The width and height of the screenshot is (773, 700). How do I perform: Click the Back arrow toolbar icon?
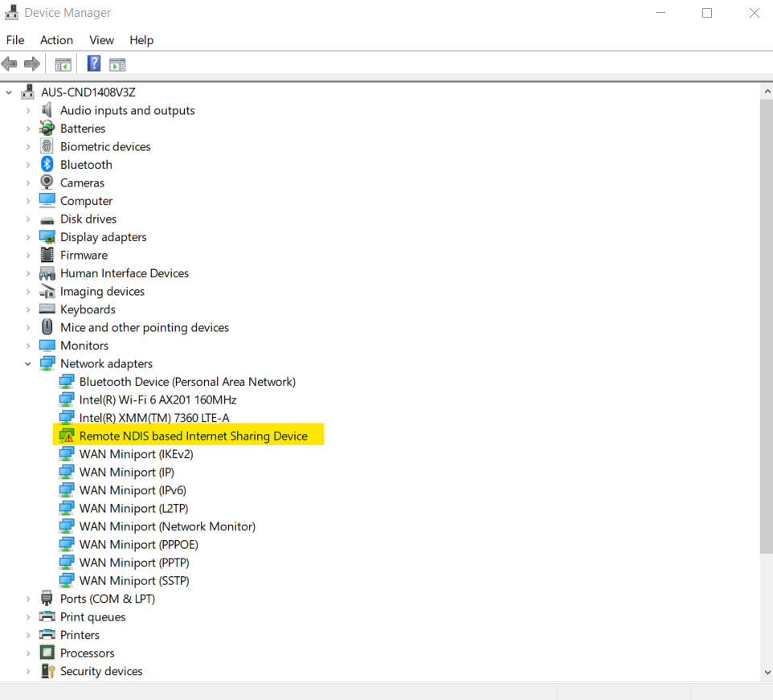tap(10, 64)
